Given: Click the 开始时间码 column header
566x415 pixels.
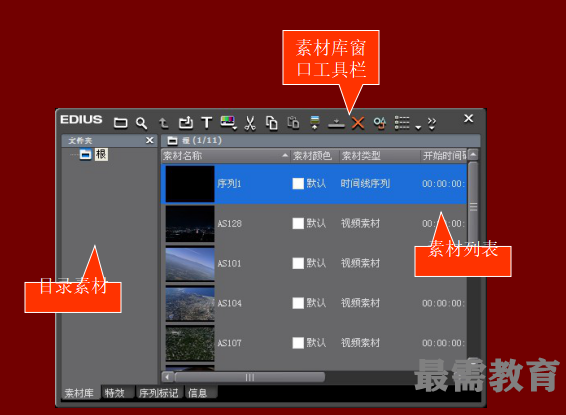Looking at the screenshot, I should [x=445, y=156].
